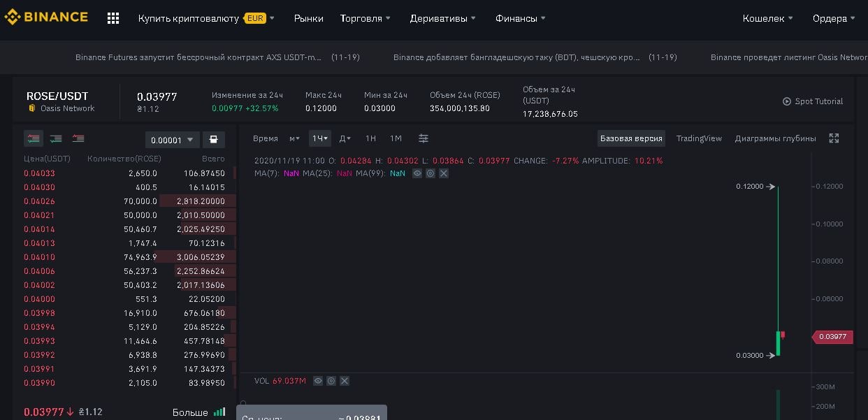The width and height of the screenshot is (868, 420).
Task: Open the Рынки page
Action: (309, 18)
